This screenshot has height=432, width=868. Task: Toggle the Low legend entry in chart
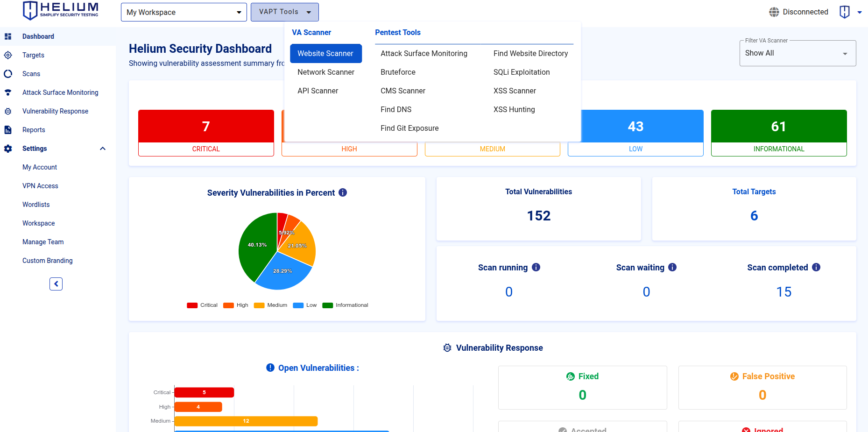tap(305, 305)
